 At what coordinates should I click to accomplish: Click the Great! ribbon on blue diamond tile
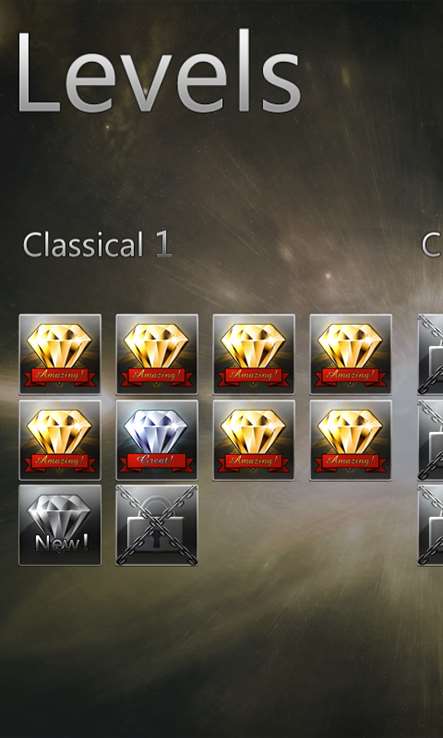coord(157,462)
